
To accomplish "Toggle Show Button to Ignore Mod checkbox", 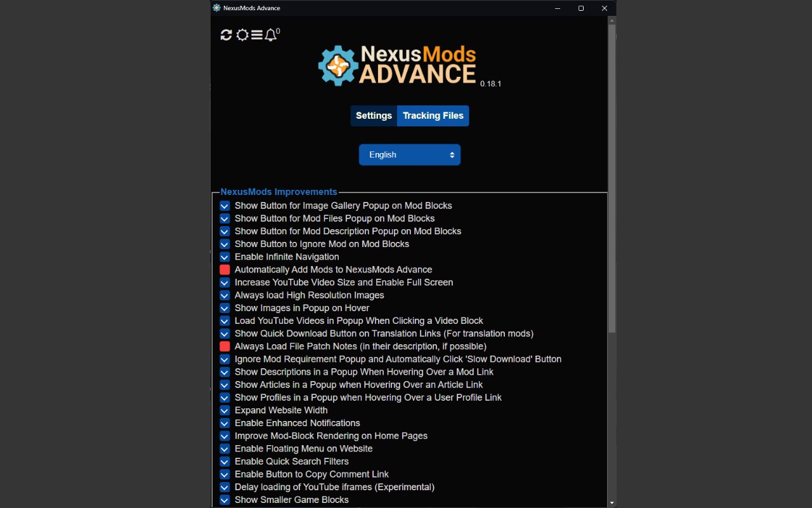I will coord(225,244).
